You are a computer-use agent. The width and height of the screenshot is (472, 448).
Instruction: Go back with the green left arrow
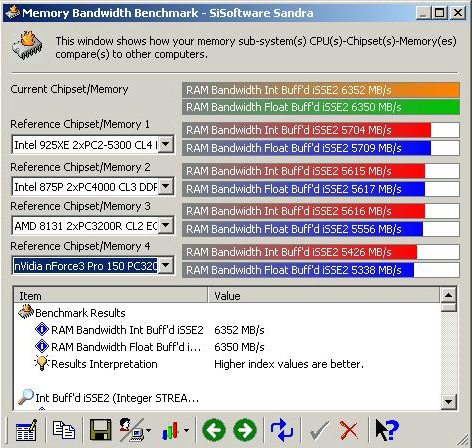214,430
